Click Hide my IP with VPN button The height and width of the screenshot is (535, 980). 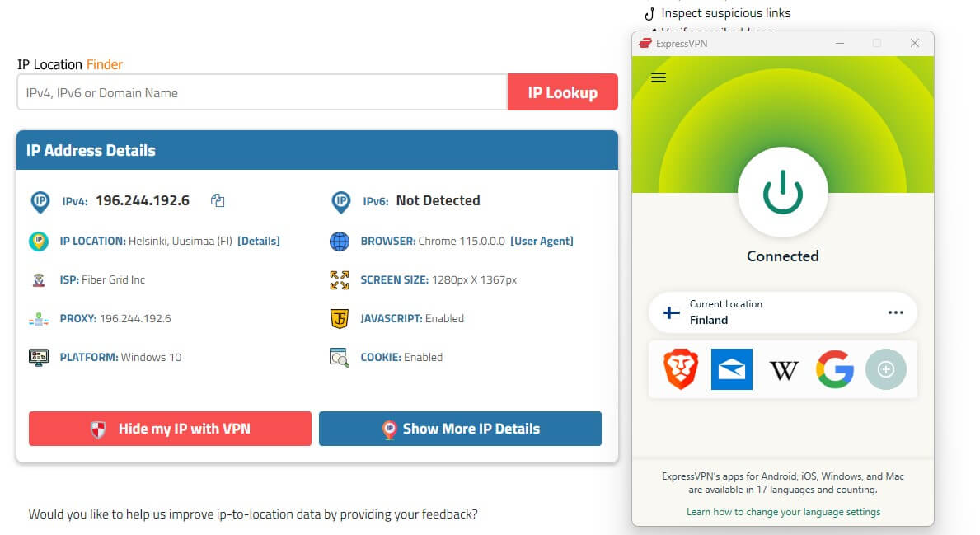click(170, 429)
